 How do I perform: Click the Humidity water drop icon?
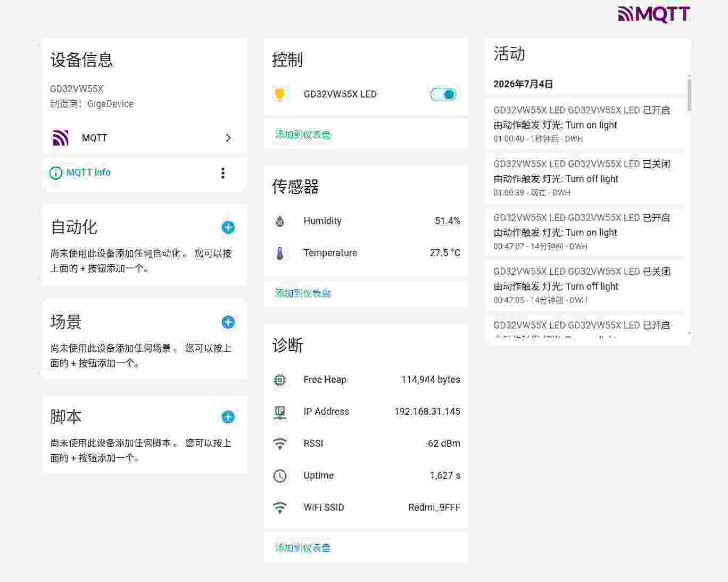coord(280,221)
